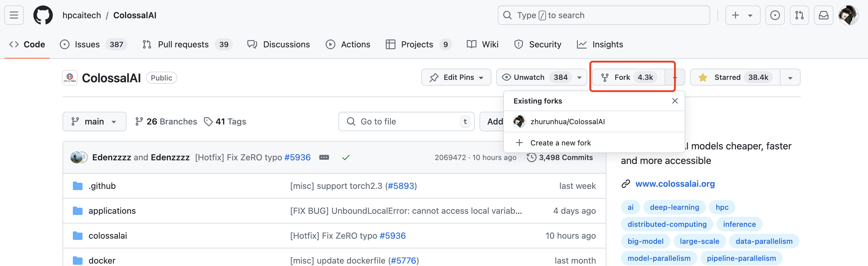Open the Pull requests tab

(x=187, y=45)
